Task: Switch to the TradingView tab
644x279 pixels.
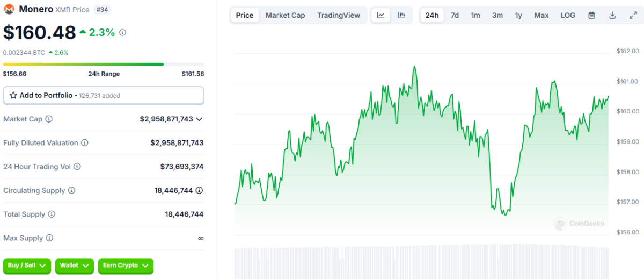Action: tap(338, 15)
